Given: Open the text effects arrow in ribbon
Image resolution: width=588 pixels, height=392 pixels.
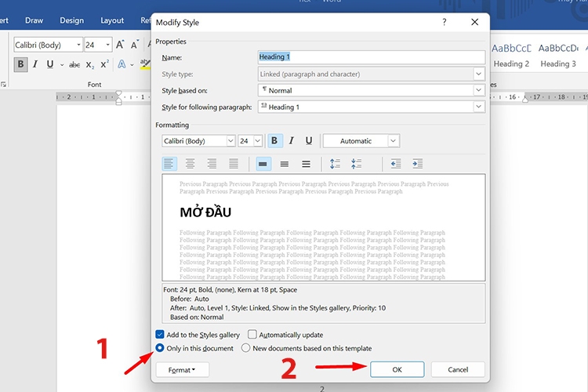Looking at the screenshot, I should pos(132,65).
